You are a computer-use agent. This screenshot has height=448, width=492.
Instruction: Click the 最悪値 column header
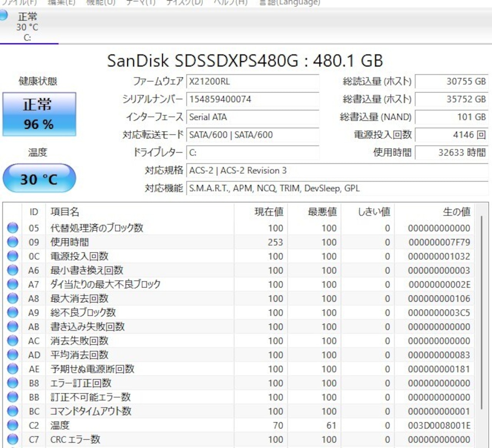(x=315, y=212)
